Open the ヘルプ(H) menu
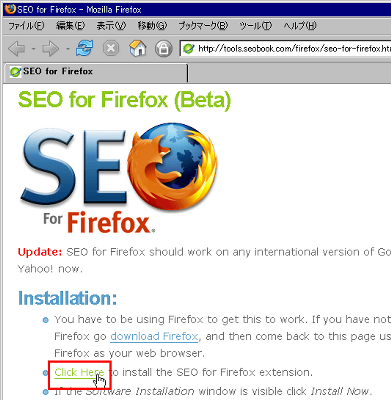Viewport: 391px width, 400px height. click(x=300, y=26)
